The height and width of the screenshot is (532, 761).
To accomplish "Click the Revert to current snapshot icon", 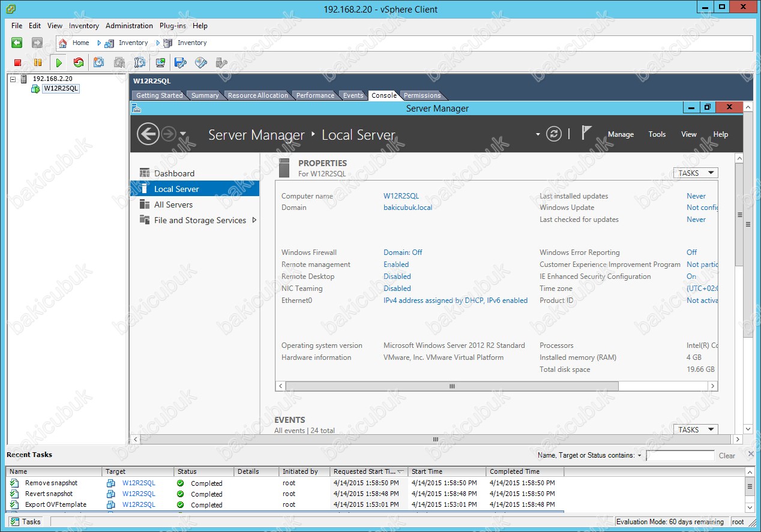I will point(119,62).
